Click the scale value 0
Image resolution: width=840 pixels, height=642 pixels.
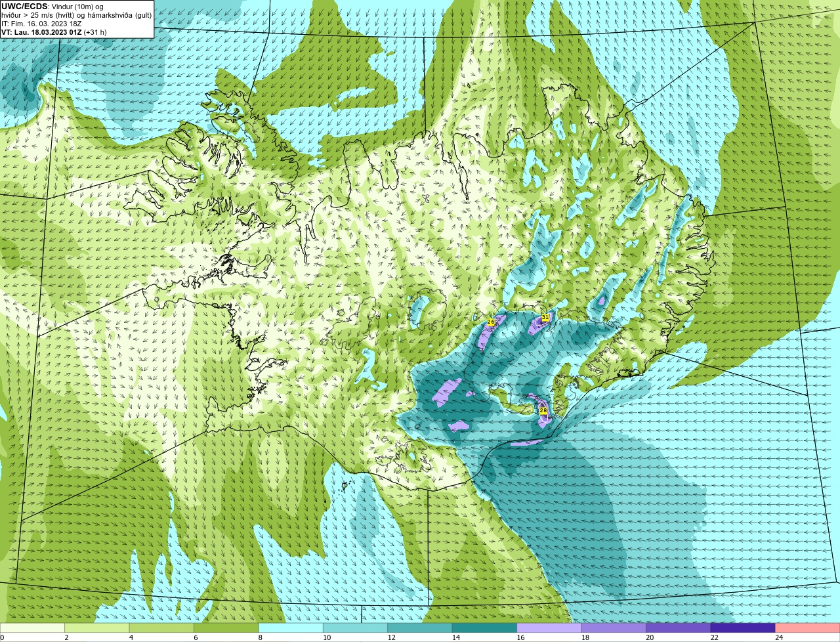[2, 637]
